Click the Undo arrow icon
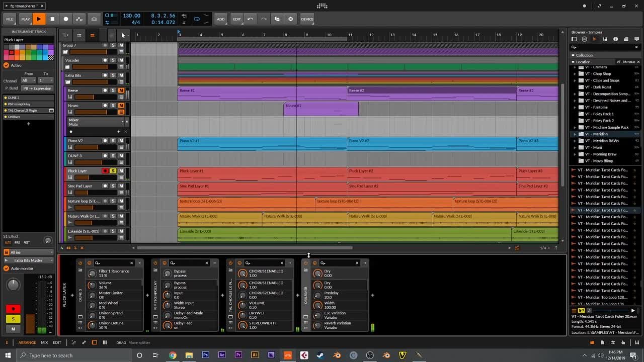This screenshot has width=644, height=362. point(250,19)
